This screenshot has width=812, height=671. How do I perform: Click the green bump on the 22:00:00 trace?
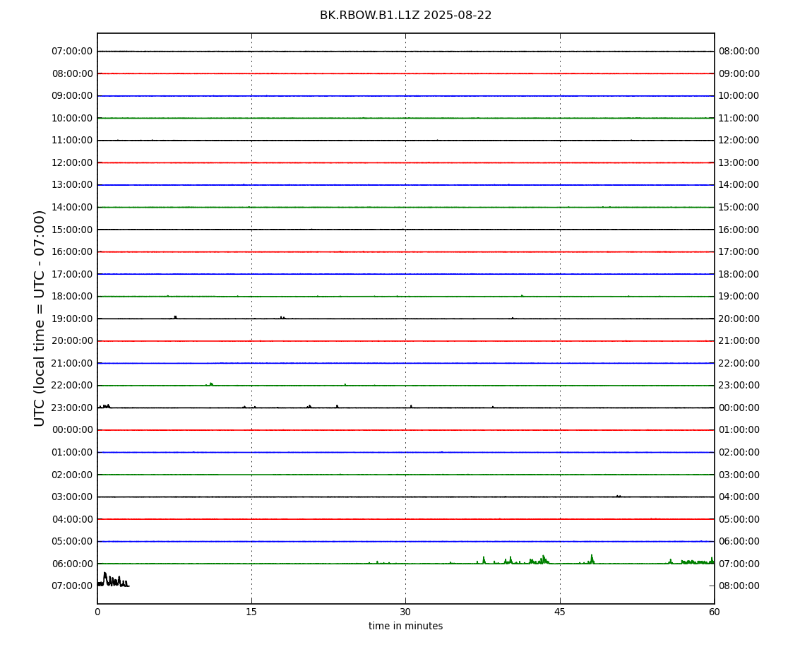(x=210, y=384)
